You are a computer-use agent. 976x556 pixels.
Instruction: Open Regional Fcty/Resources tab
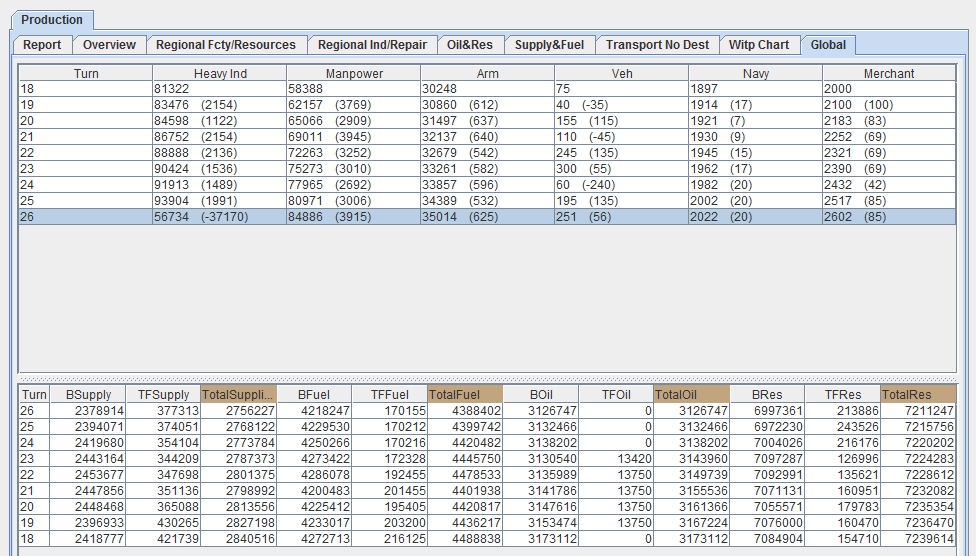coord(225,45)
